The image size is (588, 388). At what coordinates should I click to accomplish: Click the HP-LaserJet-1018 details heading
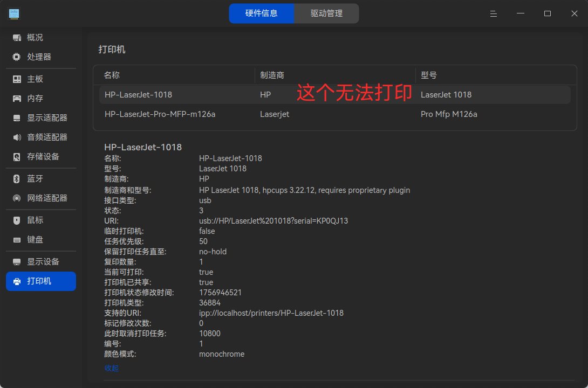tap(143, 147)
